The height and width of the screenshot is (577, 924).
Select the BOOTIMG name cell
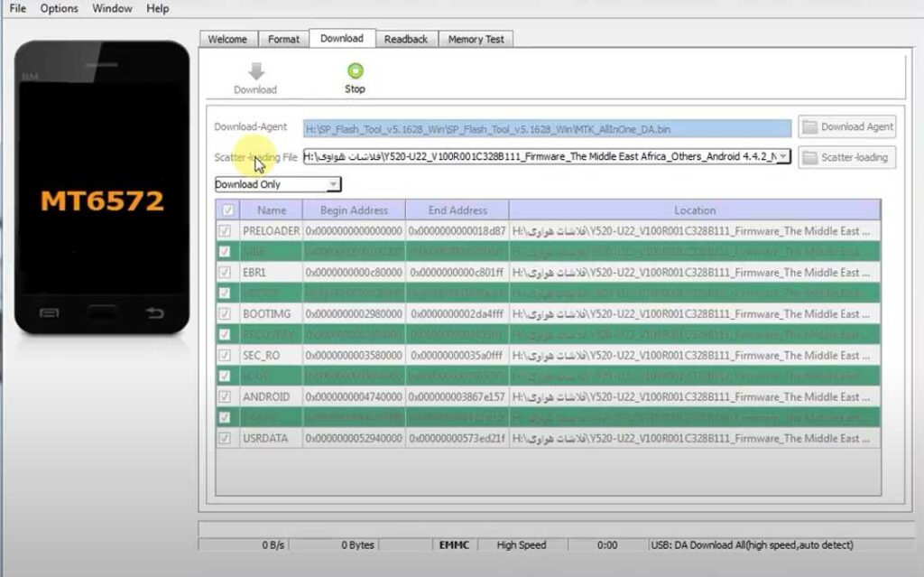[x=271, y=313]
